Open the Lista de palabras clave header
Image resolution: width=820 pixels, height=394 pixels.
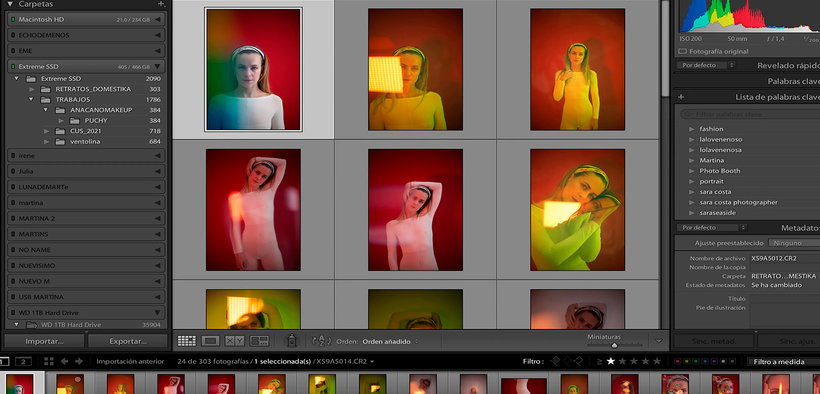777,97
